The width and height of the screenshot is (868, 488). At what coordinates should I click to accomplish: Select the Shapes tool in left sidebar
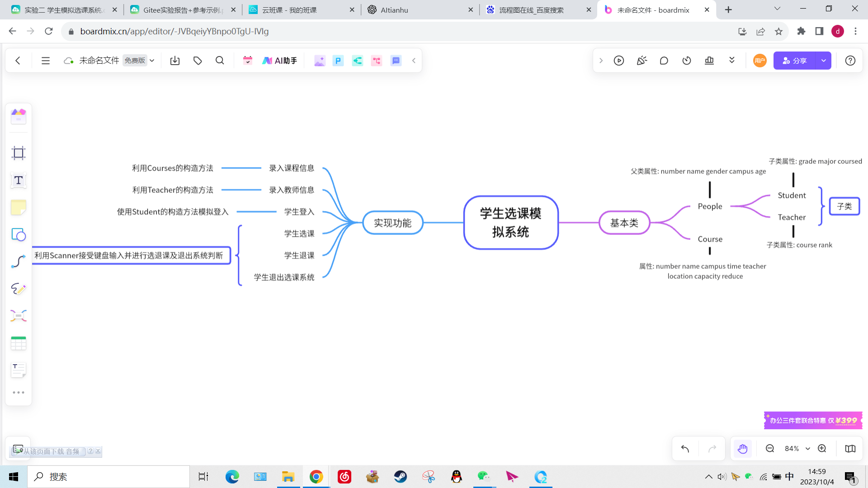[18, 235]
